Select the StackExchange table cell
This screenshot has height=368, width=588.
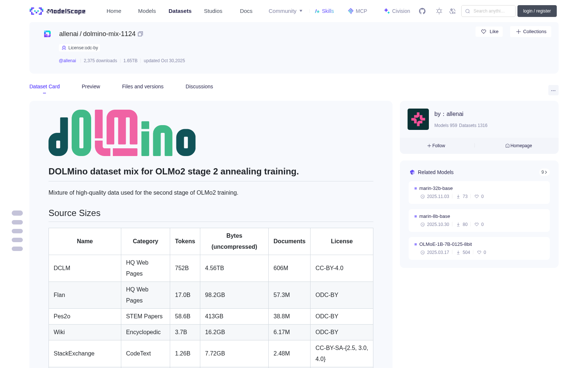point(85,354)
